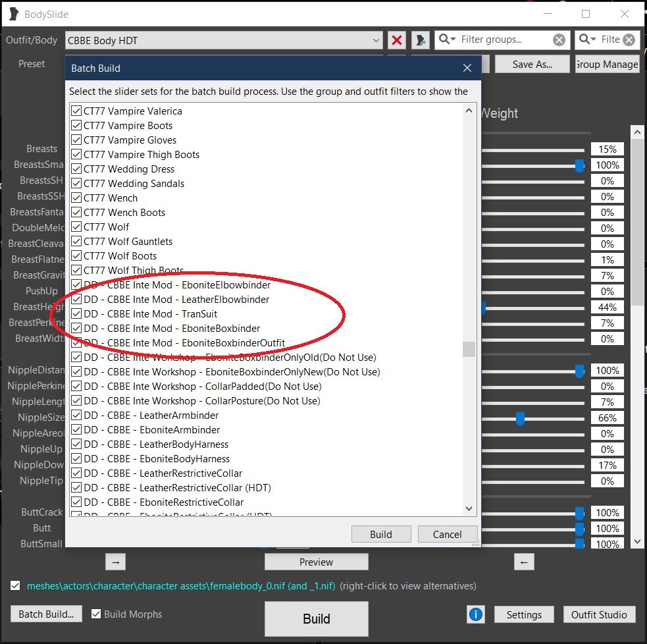
Task: Click the outfit project icon beside red X
Action: (x=421, y=40)
